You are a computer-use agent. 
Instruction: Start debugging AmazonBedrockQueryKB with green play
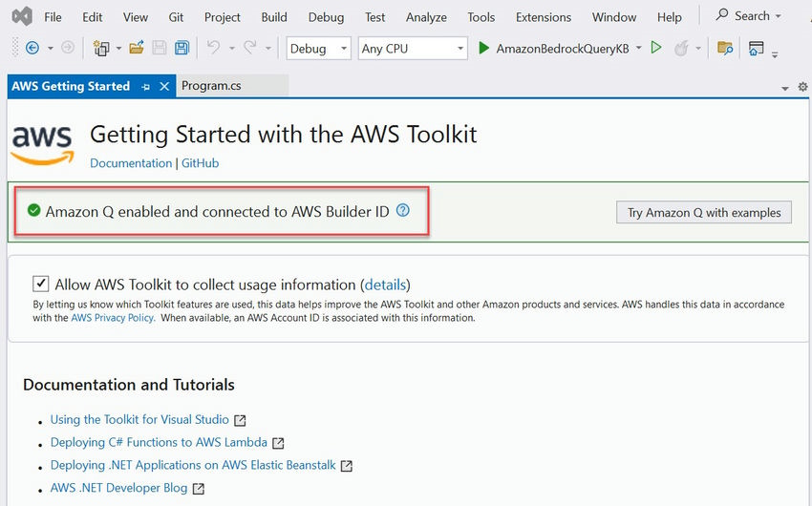pos(483,48)
